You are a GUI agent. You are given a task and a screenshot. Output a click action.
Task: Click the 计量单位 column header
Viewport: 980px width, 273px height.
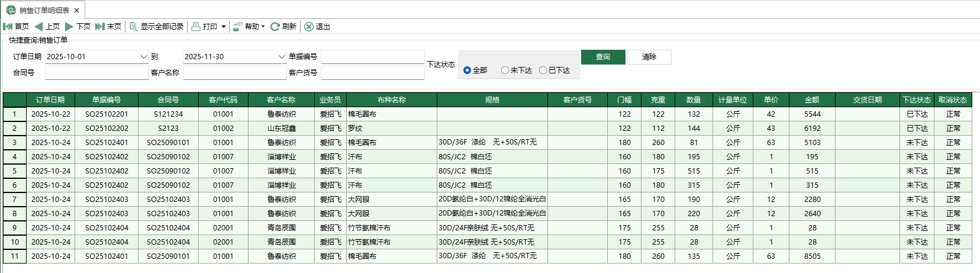pos(733,100)
